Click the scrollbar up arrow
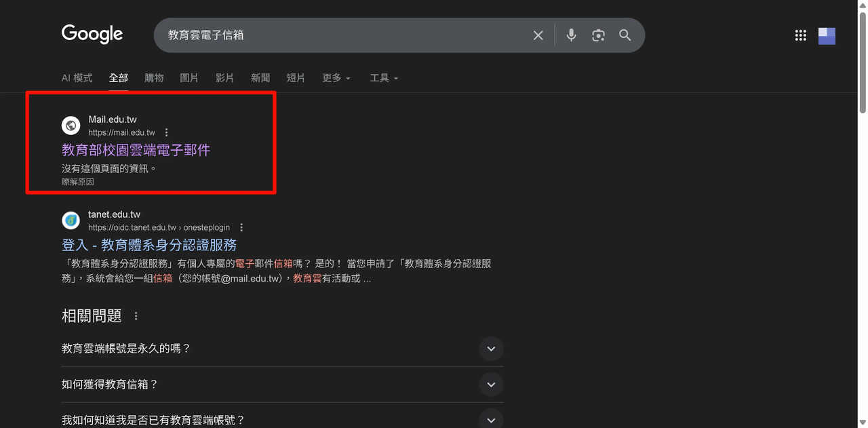Image resolution: width=868 pixels, height=428 pixels. point(863,5)
